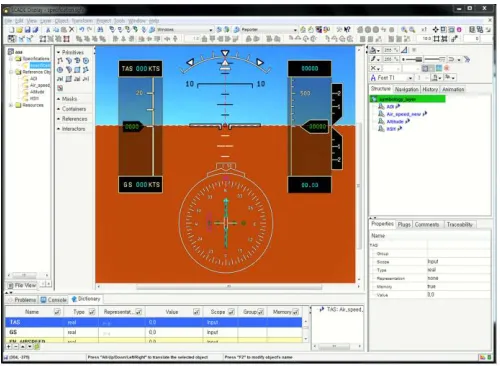This screenshot has height=366, width=500.
Task: Switch to the Problems tab
Action: (22, 300)
